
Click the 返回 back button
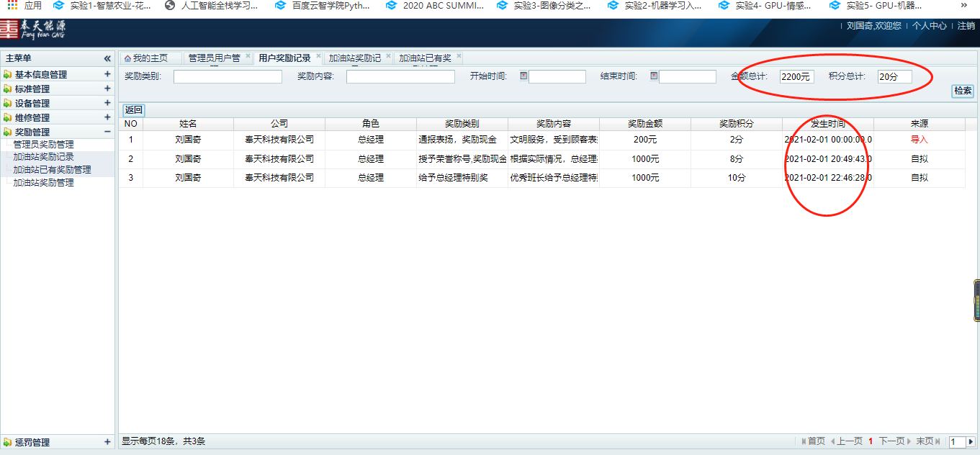click(134, 110)
